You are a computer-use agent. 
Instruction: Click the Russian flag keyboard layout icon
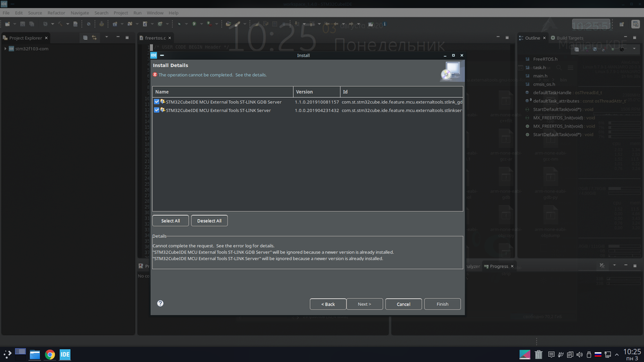click(x=598, y=355)
